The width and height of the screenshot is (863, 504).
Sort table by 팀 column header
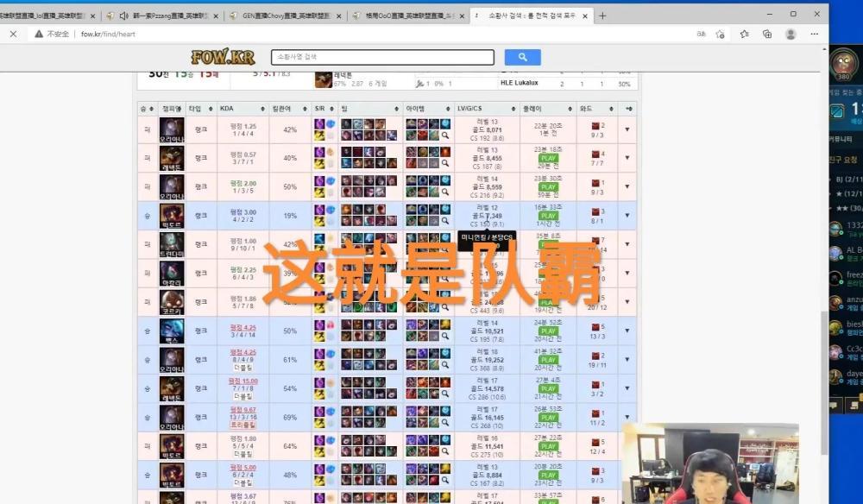[370, 109]
